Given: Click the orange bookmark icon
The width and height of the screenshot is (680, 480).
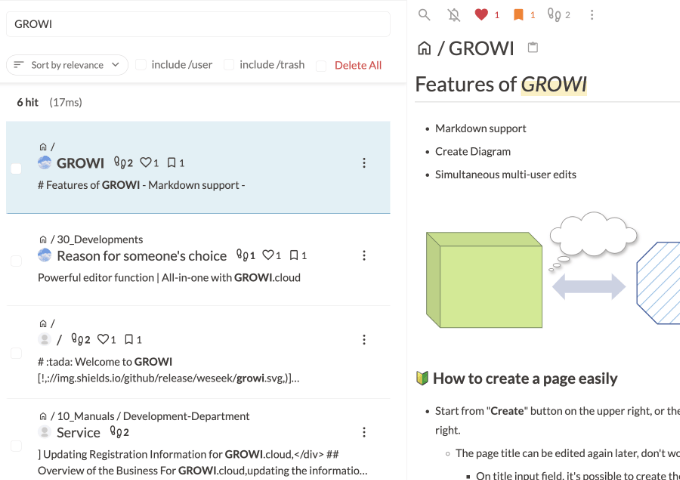Looking at the screenshot, I should 518,15.
